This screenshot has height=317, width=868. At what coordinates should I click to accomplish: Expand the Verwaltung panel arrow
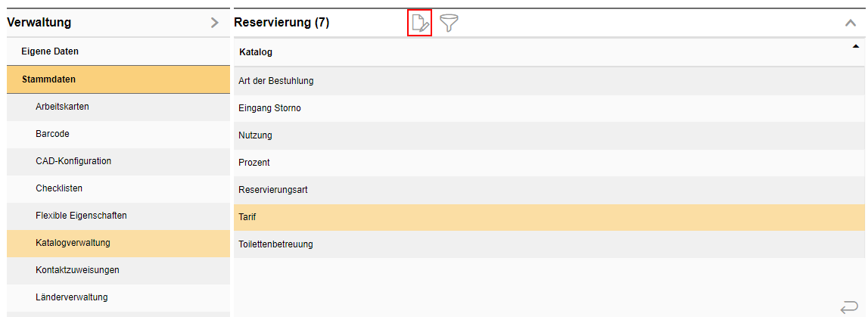(215, 23)
